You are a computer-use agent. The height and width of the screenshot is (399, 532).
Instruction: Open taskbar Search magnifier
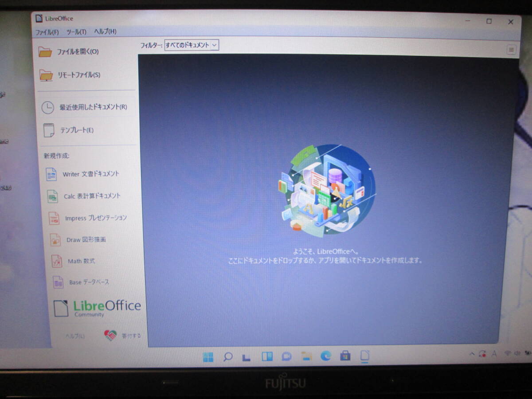[x=228, y=357]
